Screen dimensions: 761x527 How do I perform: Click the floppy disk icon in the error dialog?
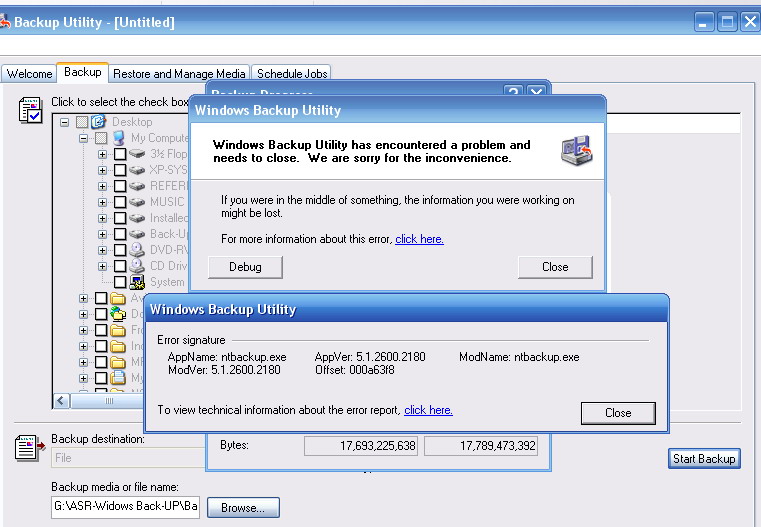pos(577,150)
